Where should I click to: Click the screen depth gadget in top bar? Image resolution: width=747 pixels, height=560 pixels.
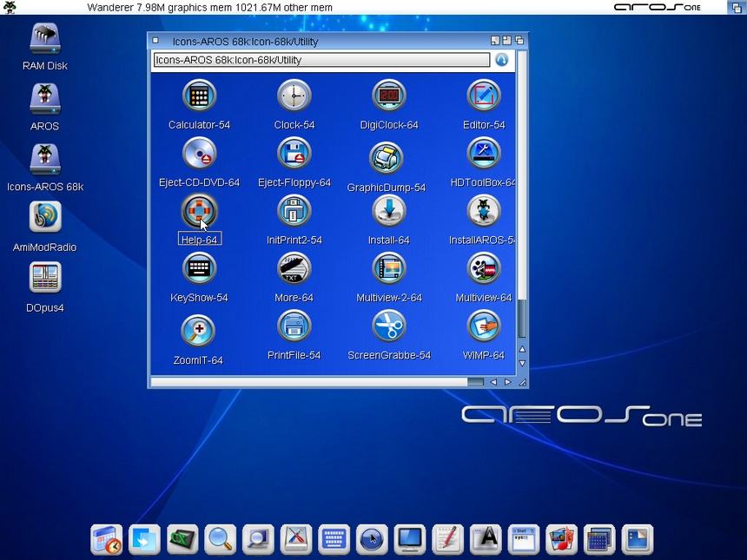click(x=737, y=7)
